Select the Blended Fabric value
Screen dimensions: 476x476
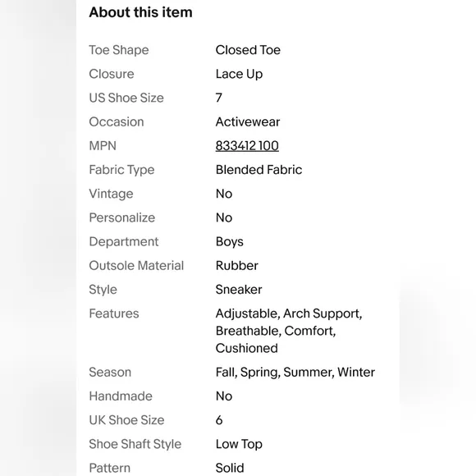259,170
